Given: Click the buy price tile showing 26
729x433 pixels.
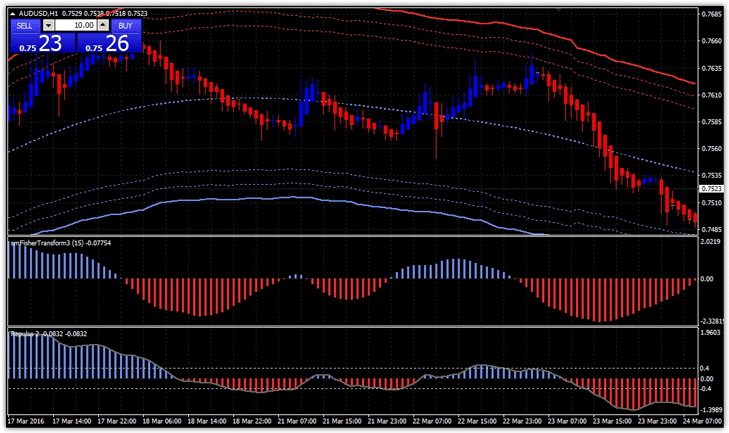Looking at the screenshot, I should [108, 43].
